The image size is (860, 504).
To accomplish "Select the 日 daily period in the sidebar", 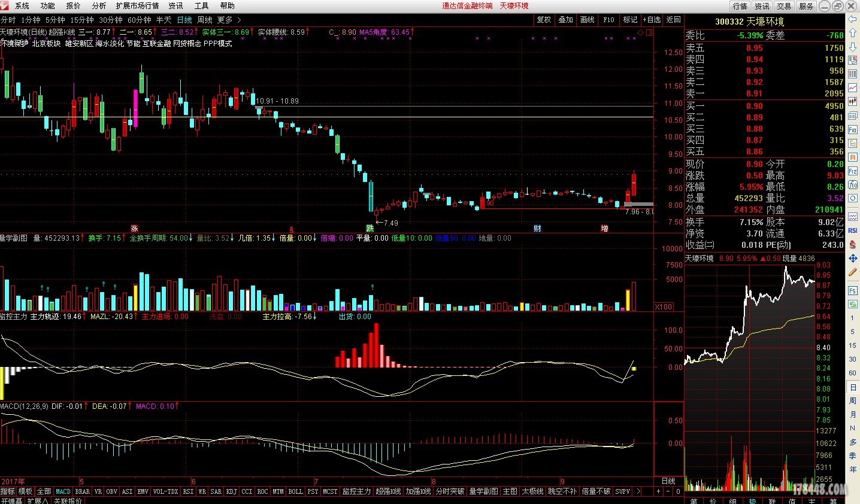I will 853,387.
